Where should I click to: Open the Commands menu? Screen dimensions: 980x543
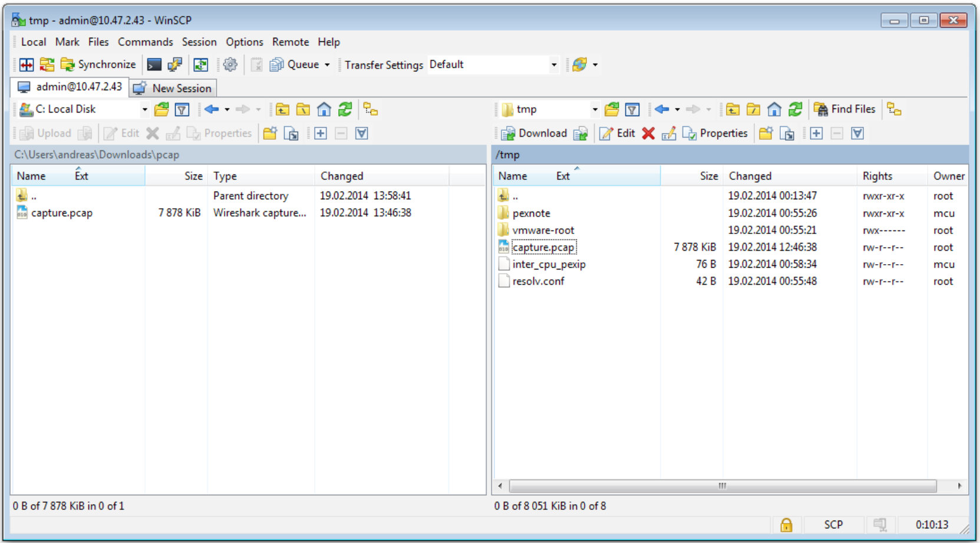145,42
